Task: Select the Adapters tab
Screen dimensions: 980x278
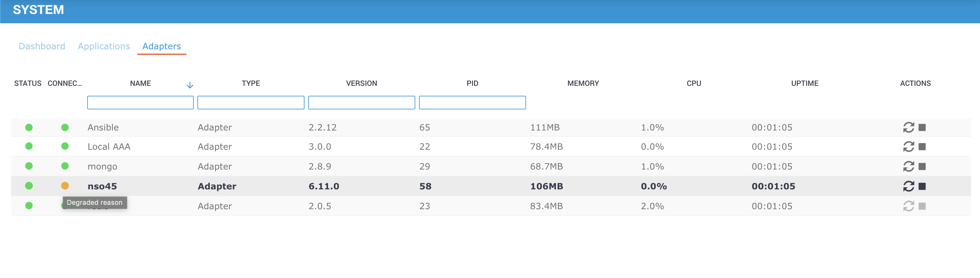Action: [x=162, y=46]
